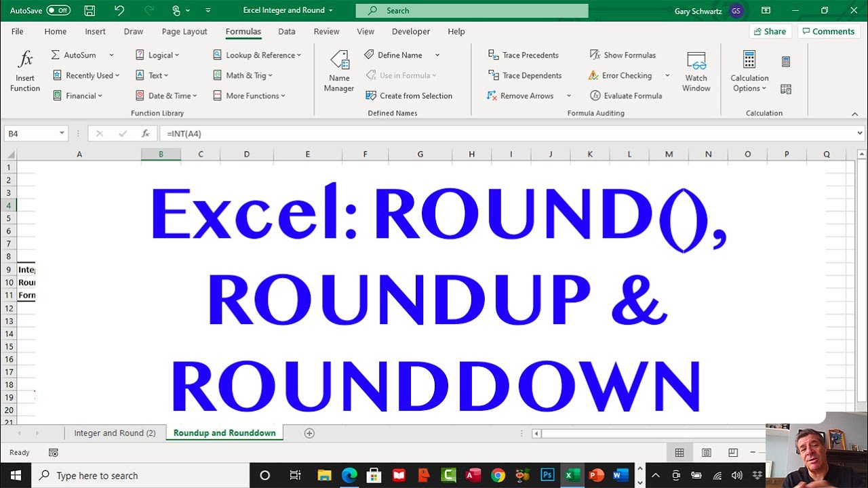This screenshot has height=488, width=868.
Task: Open the Watch Window
Action: (696, 71)
